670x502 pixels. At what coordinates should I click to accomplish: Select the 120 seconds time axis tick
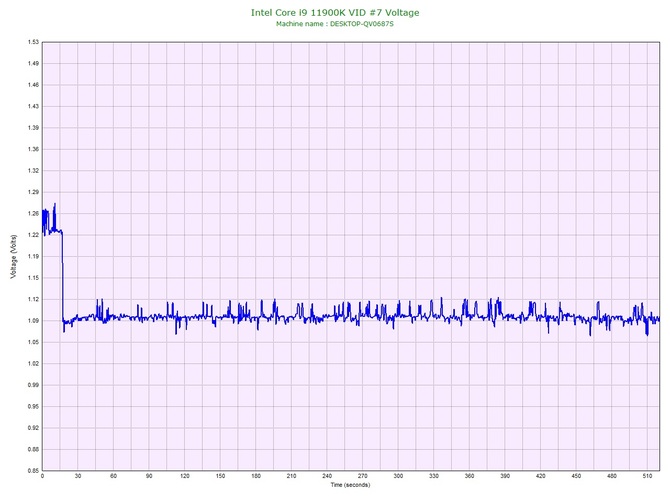[x=184, y=477]
